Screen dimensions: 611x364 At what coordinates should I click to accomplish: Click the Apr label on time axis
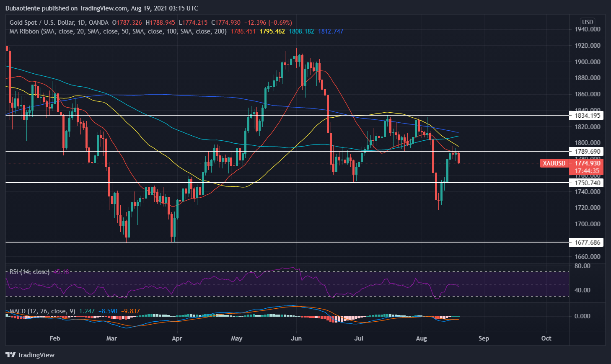pos(177,338)
